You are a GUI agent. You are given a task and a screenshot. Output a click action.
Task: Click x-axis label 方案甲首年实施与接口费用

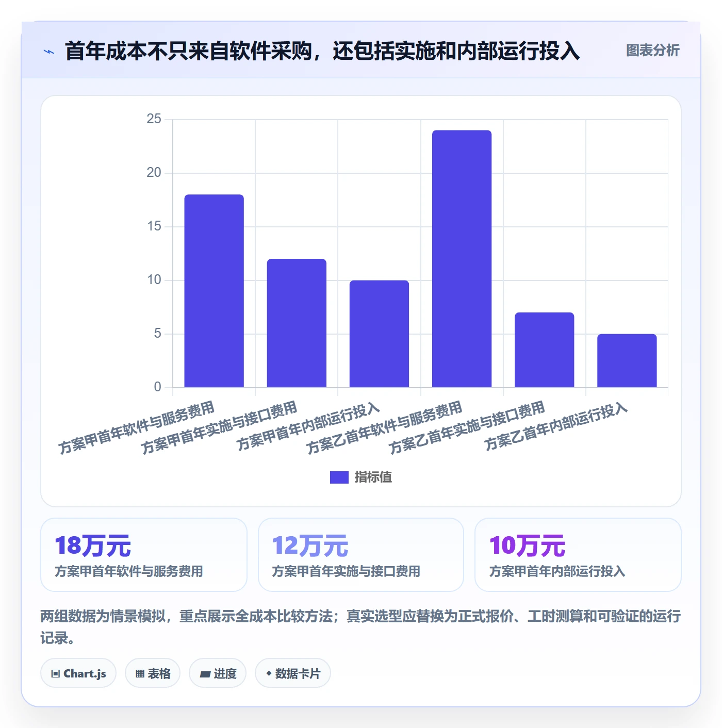219,428
